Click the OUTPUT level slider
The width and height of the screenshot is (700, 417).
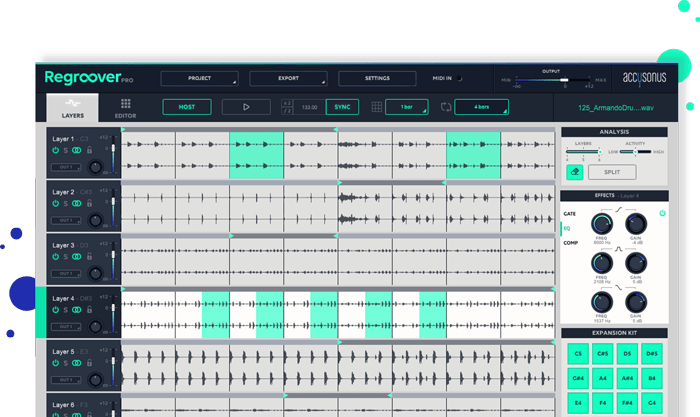tap(565, 82)
